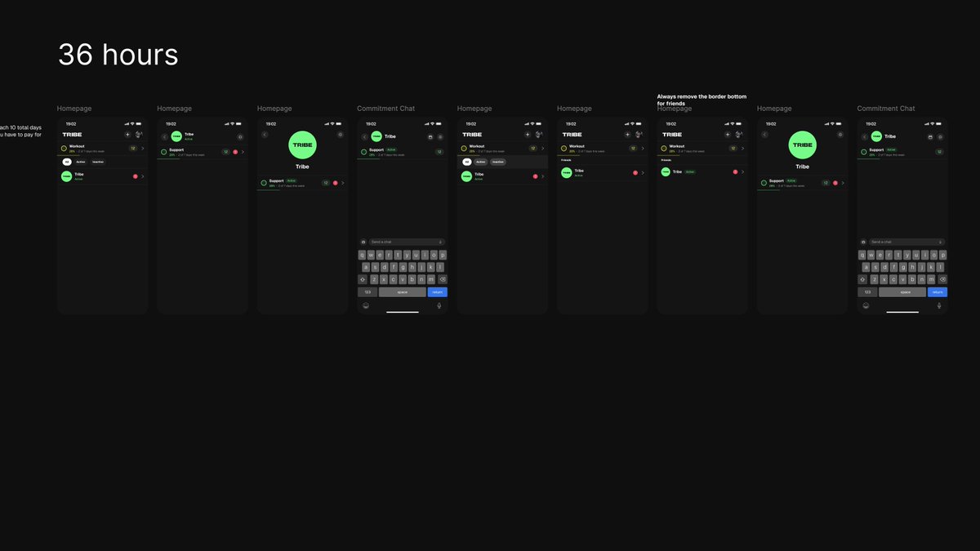The image size is (980, 551).
Task: Click Send a chat field in rightmost Commitment Chat
Action: [906, 242]
